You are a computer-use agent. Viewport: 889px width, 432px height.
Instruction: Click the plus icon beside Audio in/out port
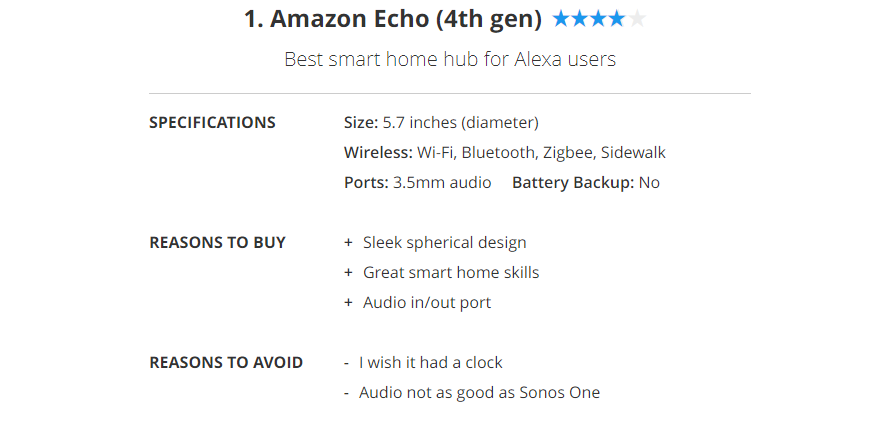[348, 303]
